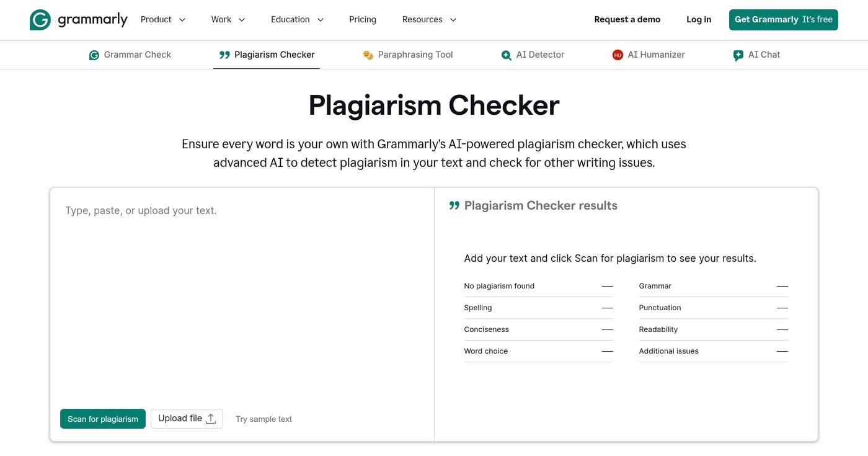Click the Grammarly logo icon

[x=40, y=20]
